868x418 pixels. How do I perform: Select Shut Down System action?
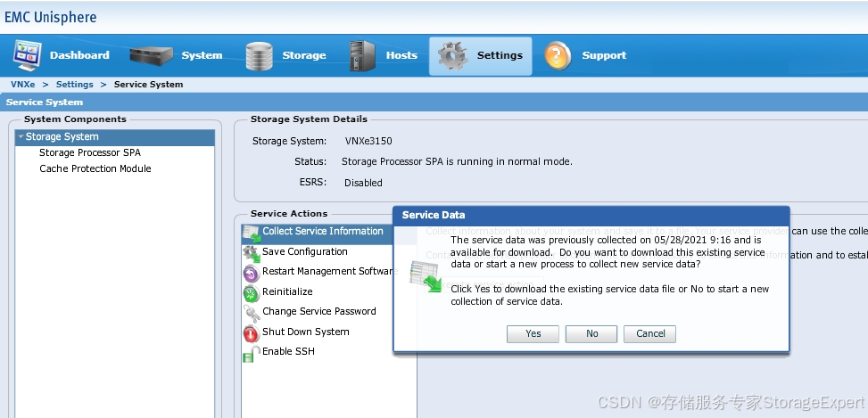pos(306,332)
